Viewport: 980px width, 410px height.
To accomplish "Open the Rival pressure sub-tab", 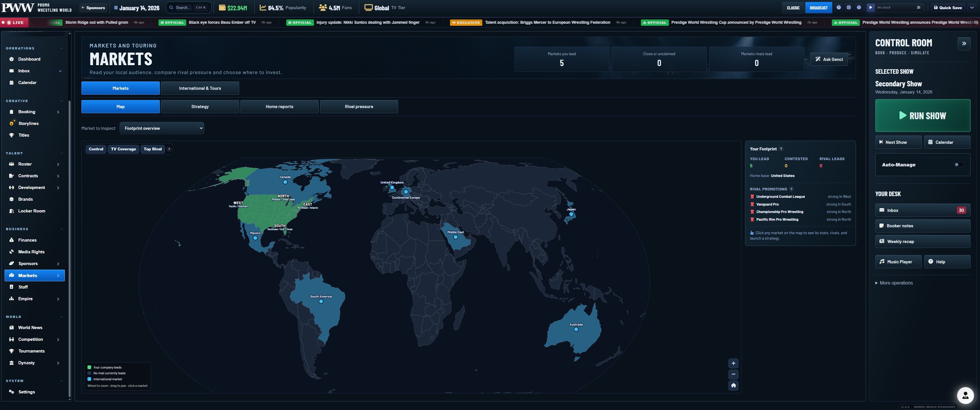I will (359, 107).
